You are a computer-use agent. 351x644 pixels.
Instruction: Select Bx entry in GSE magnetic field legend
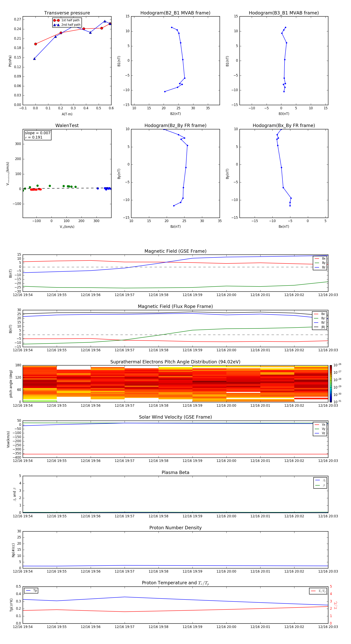point(320,259)
